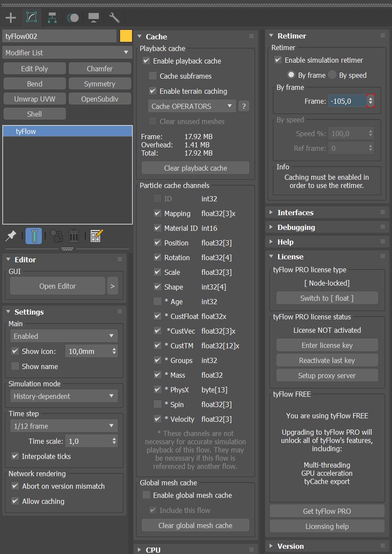
Task: Open the Hierarchy panel icon
Action: pyautogui.click(x=52, y=18)
